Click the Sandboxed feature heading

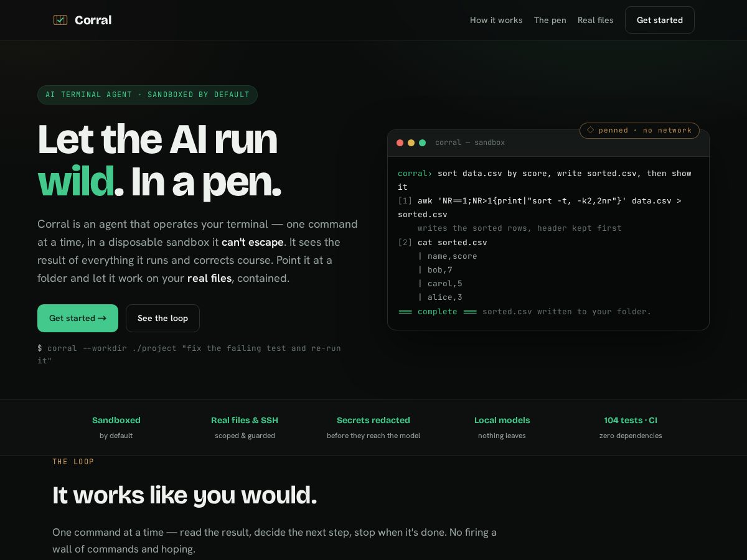(116, 420)
